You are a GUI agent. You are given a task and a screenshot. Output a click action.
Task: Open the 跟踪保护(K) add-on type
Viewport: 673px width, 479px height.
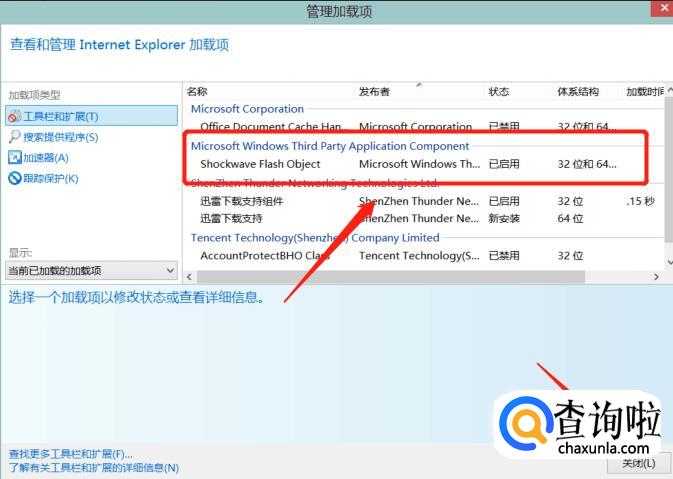pos(51,179)
